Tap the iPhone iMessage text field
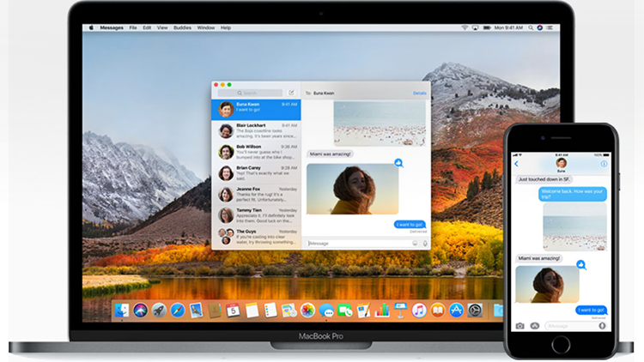 pyautogui.click(x=576, y=326)
